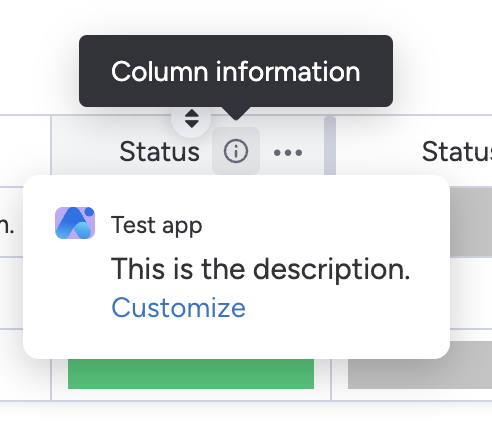Click "This is the description." text
The image size is (492, 422).
pos(260,269)
